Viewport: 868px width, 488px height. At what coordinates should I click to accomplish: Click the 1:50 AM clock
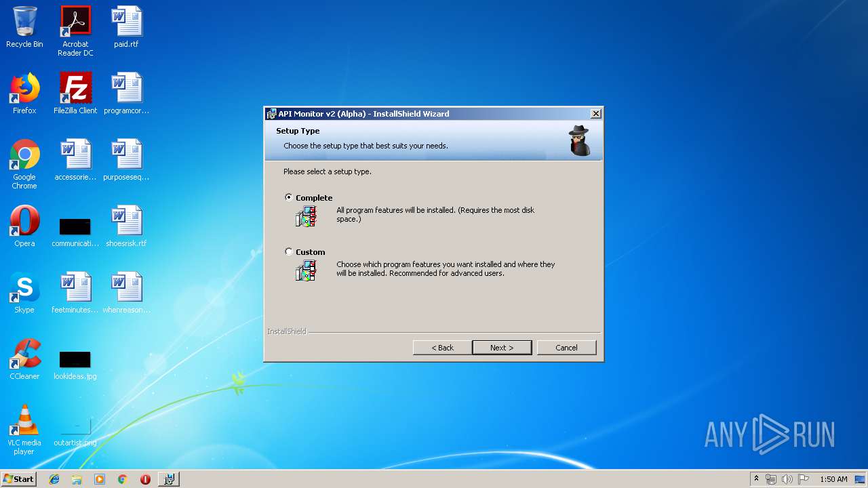pyautogui.click(x=833, y=479)
